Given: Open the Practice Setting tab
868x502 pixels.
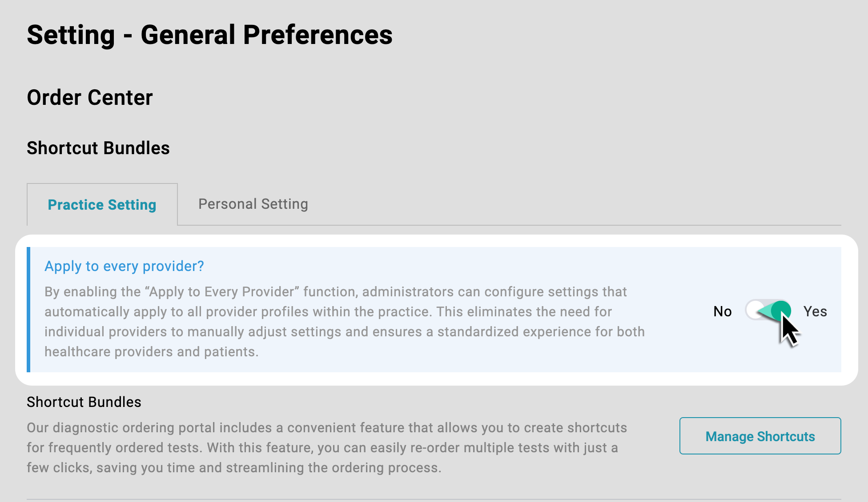Looking at the screenshot, I should 102,204.
